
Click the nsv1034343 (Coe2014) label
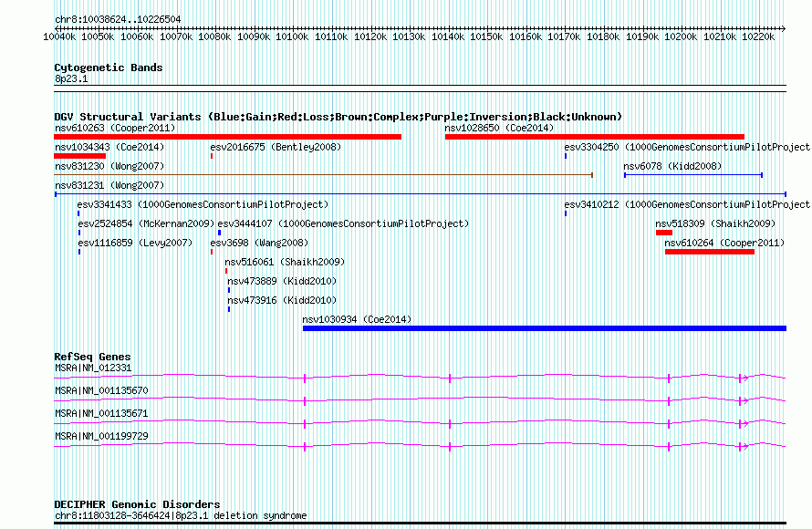(109, 147)
